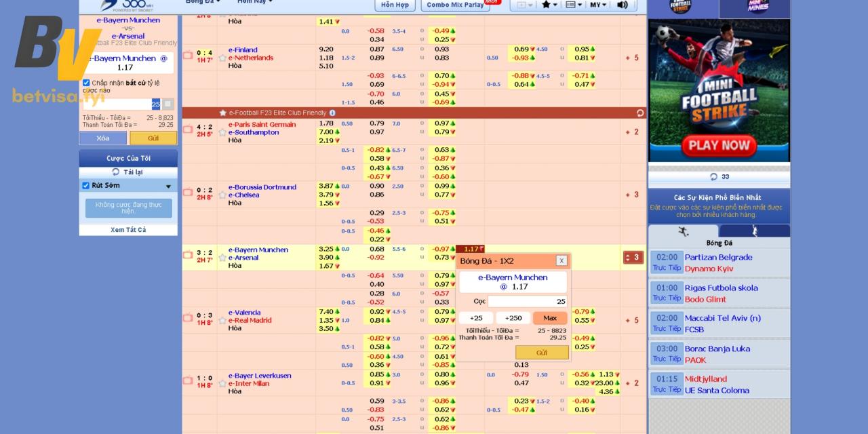Screen dimensions: 868x434
Task: Refresh the e-Football F23 Elite Club league
Action: [x=640, y=113]
